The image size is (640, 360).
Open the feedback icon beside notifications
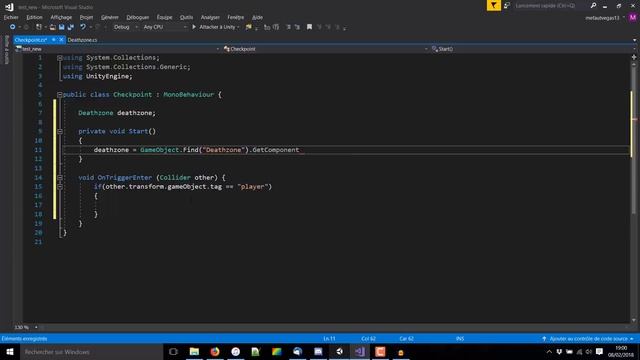[507, 5]
